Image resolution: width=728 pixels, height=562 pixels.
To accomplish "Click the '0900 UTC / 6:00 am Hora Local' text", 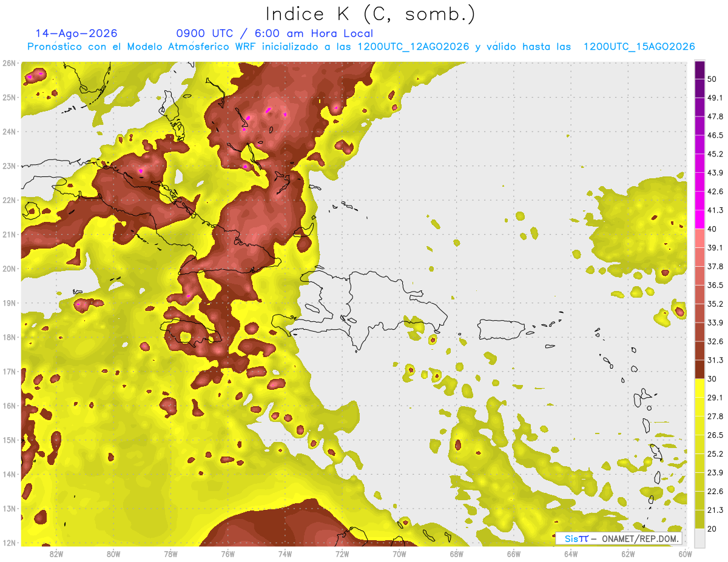I will [275, 33].
